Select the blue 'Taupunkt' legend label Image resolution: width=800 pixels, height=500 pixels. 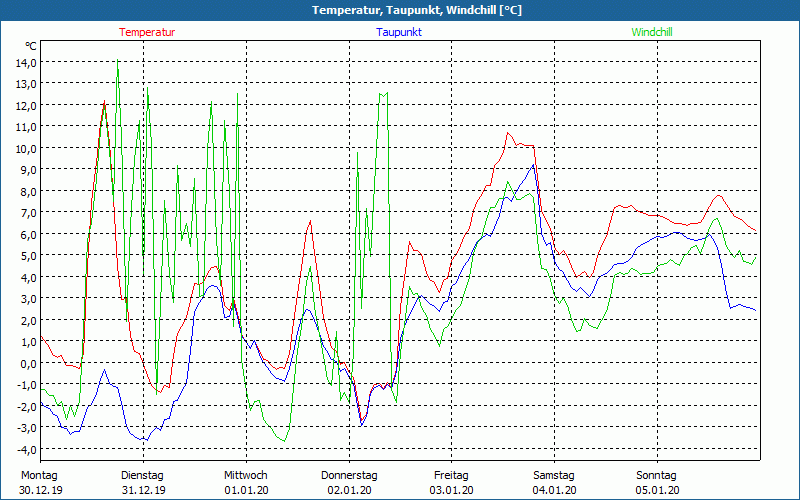click(399, 32)
